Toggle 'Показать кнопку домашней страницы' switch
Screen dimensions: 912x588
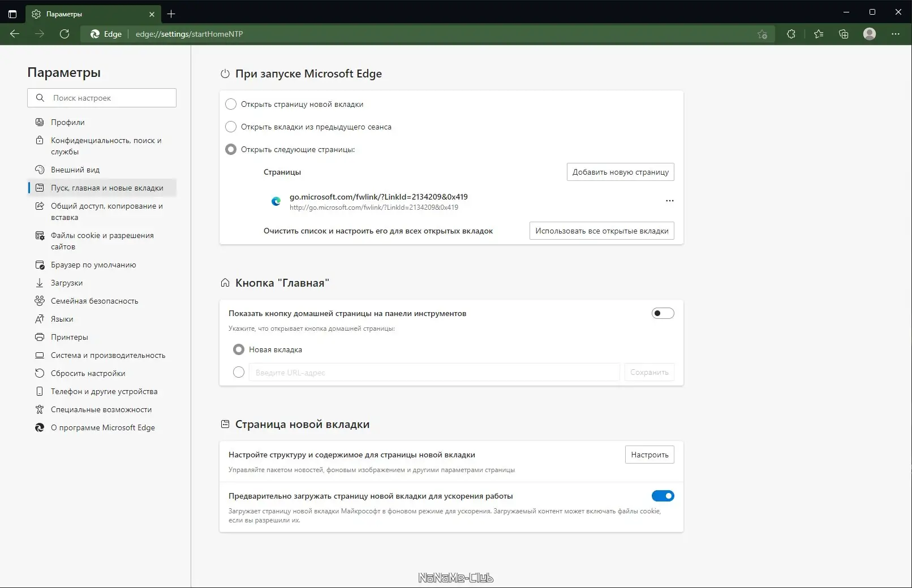click(x=663, y=313)
